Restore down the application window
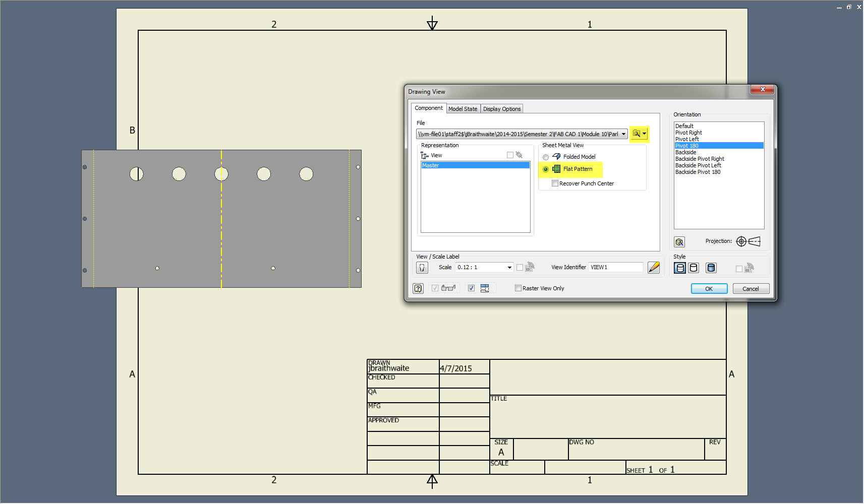The width and height of the screenshot is (864, 504). [x=849, y=7]
